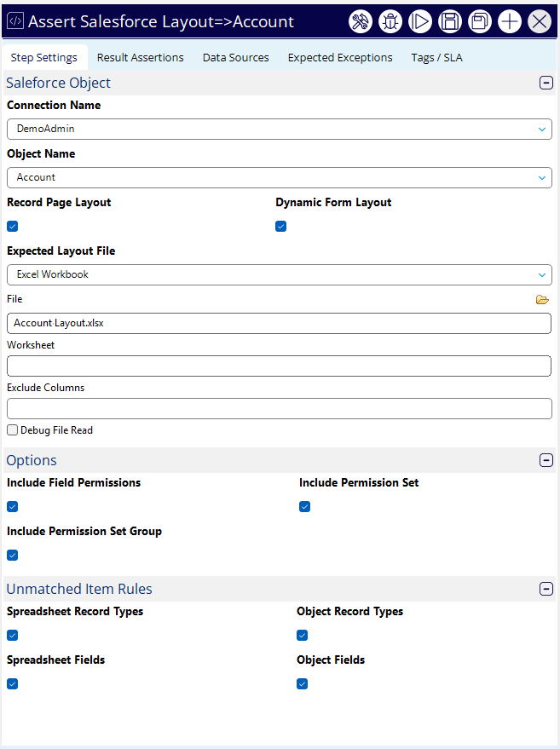Click the single floppy-disk save icon
The image size is (560, 749).
point(450,21)
